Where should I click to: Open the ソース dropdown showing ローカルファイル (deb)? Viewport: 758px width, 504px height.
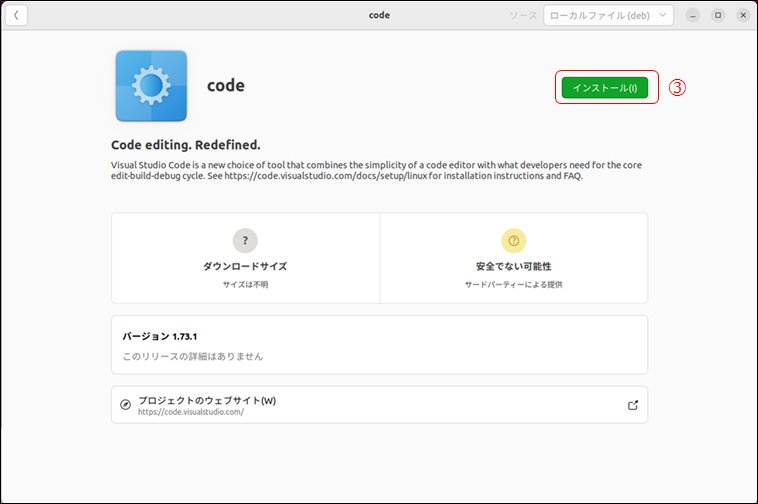coord(608,16)
